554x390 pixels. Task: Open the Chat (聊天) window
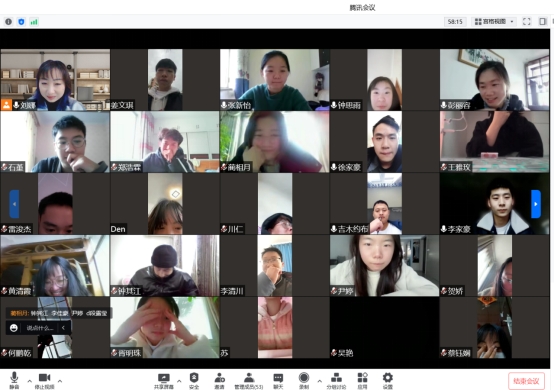pos(278,380)
